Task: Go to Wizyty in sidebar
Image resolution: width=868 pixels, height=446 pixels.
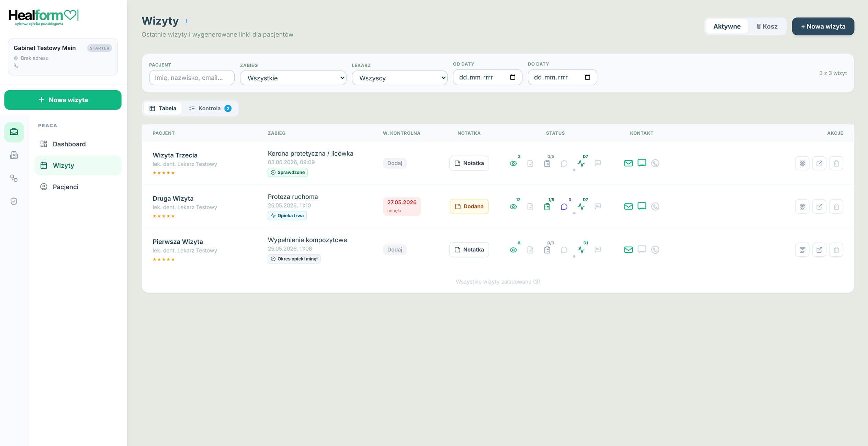Action: coord(78,165)
